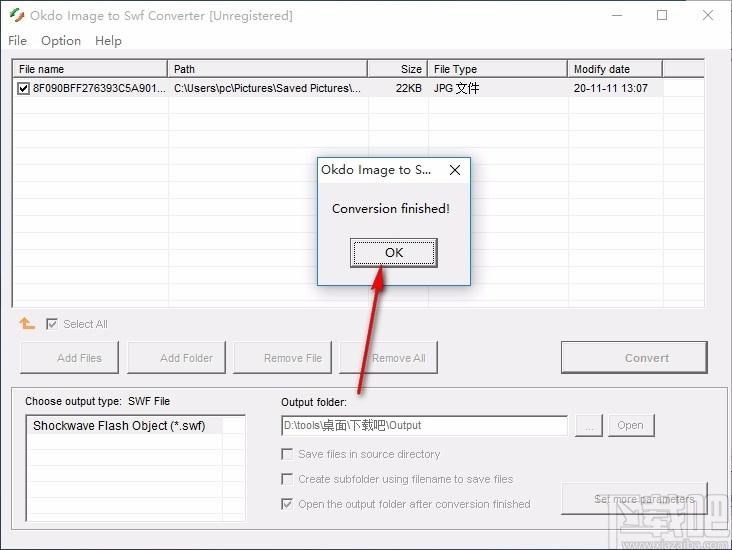
Task: Close the Okdo Image to Swf Converter window
Action: pos(708,15)
